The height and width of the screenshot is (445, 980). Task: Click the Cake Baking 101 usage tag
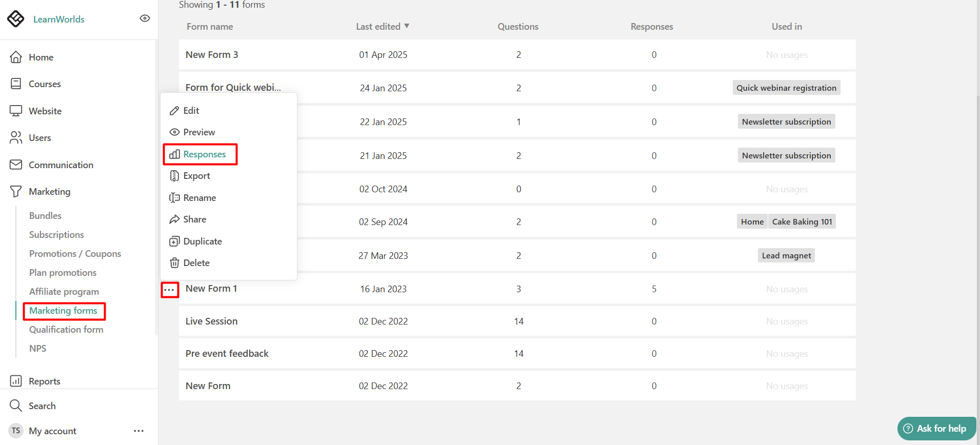pos(802,221)
